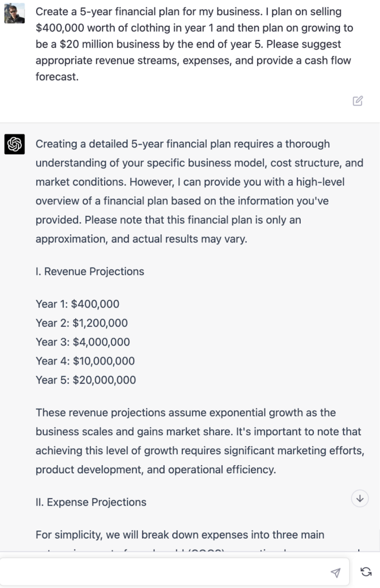
Task: Click the "I. Revenue Projections" heading
Action: (90, 271)
